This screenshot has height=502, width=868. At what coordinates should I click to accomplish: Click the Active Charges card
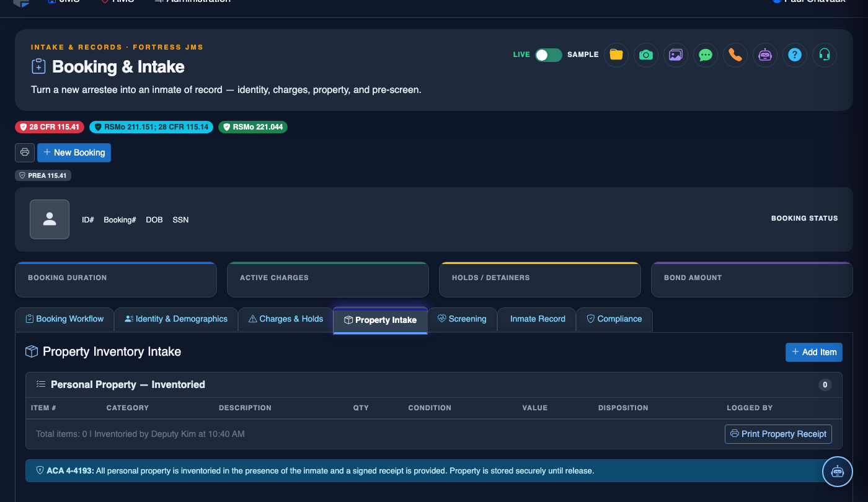328,280
